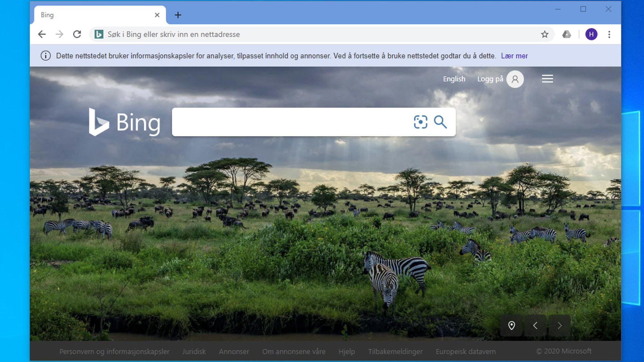644x362 pixels.
Task: Click the browser refresh icon
Action: tap(77, 34)
